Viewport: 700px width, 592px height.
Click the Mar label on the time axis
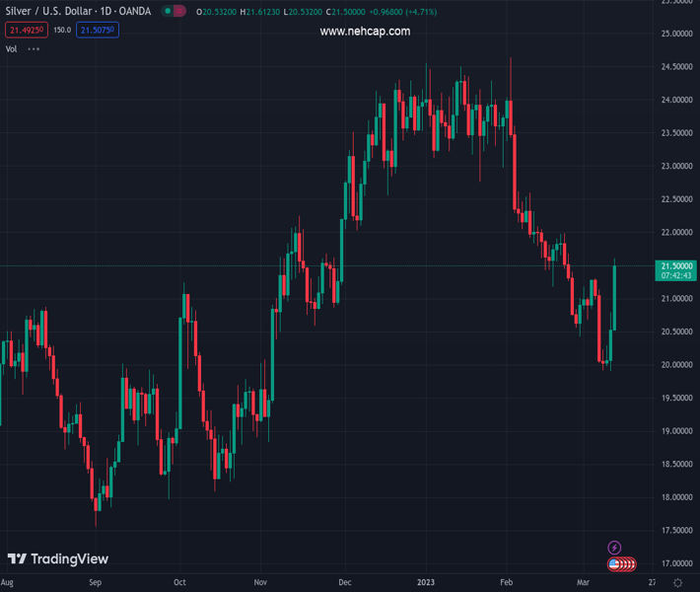pyautogui.click(x=584, y=583)
